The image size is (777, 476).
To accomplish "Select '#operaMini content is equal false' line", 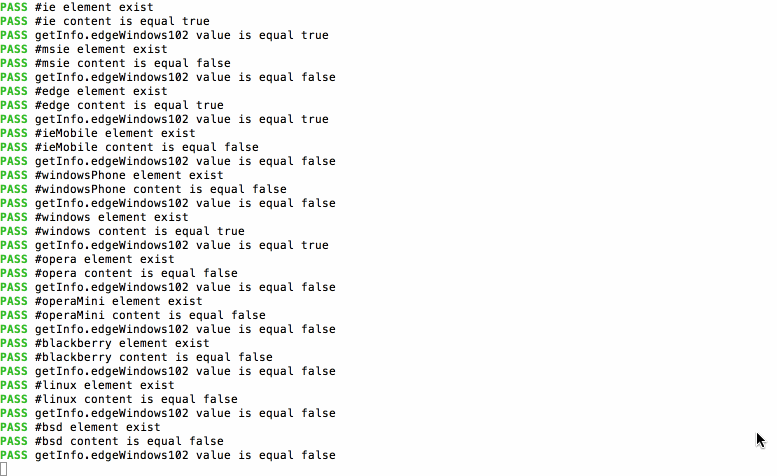I will (133, 316).
